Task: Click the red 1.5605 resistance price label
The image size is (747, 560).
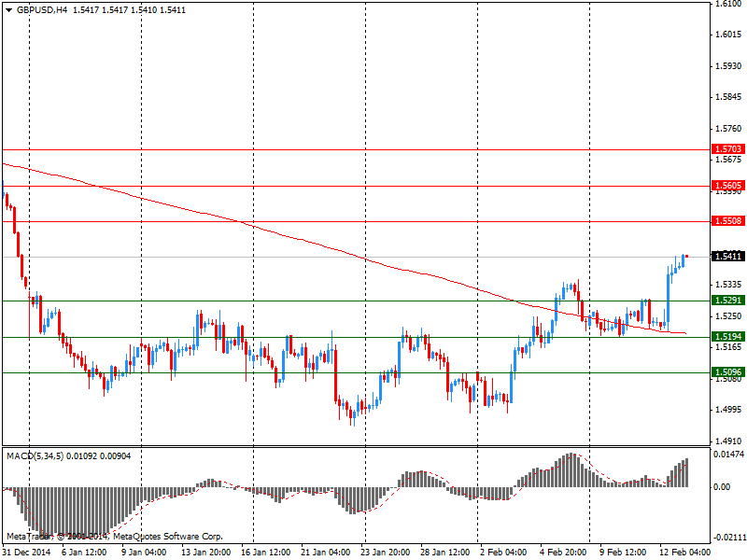Action: click(728, 185)
